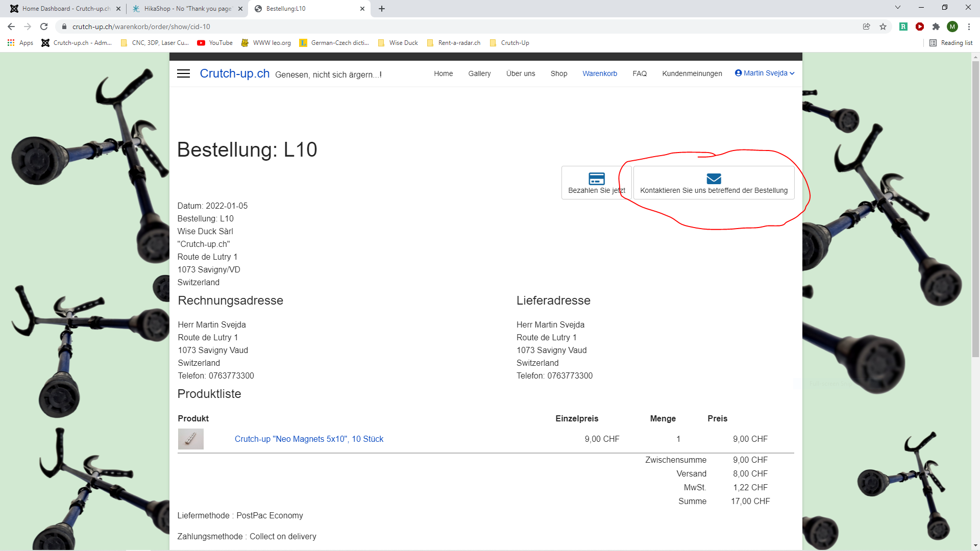Reload the page with the refresh icon
The image size is (980, 551).
(x=44, y=27)
